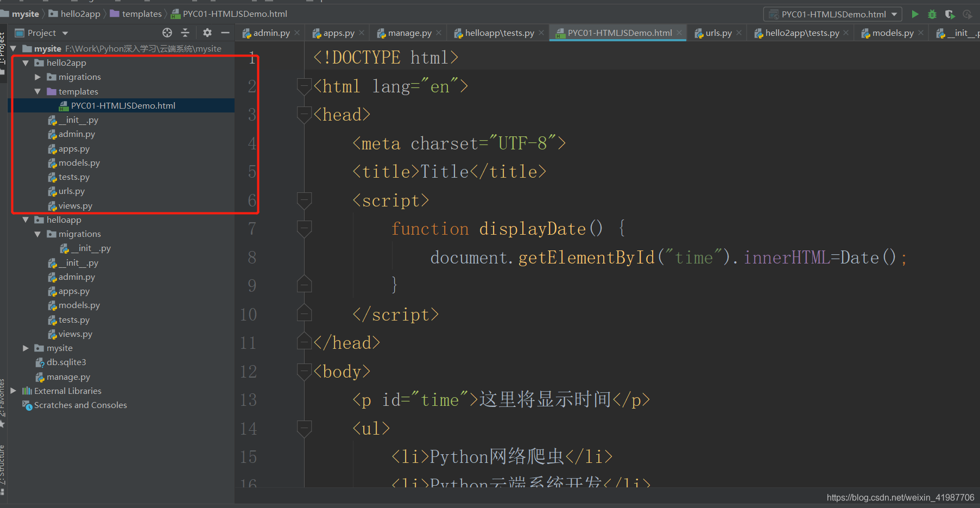Viewport: 980px width, 508px height.
Task: Expand migrations folder under hello2app
Action: (37, 77)
